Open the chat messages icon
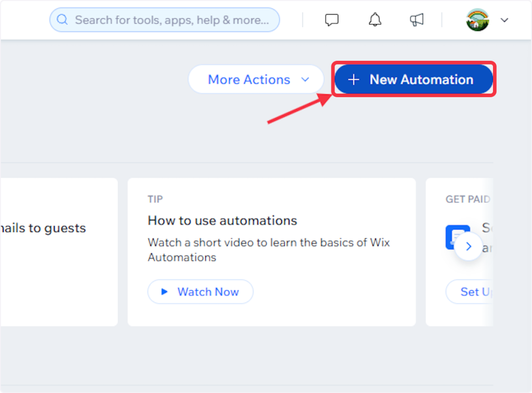The image size is (532, 393). tap(331, 20)
